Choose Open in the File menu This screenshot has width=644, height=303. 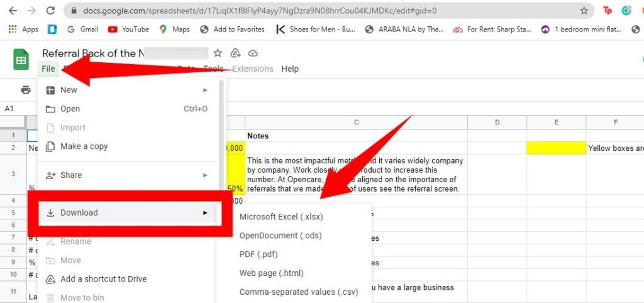tap(127, 109)
